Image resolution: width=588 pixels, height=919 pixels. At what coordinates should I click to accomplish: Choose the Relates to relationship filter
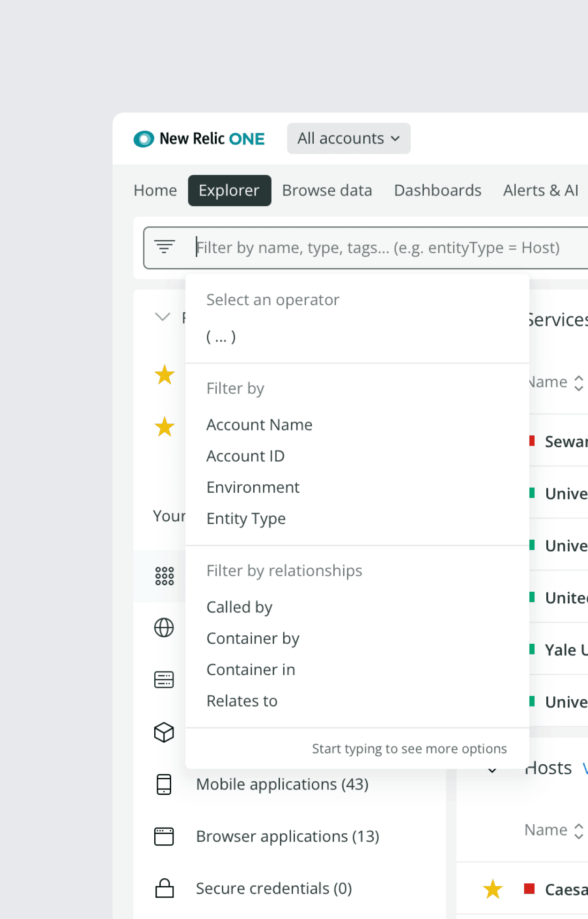(242, 701)
